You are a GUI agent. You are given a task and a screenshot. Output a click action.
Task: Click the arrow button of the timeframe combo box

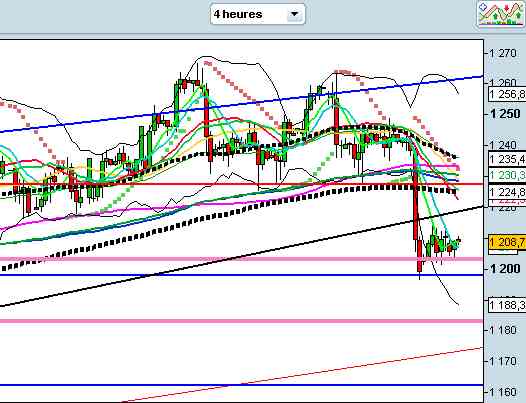pyautogui.click(x=294, y=14)
